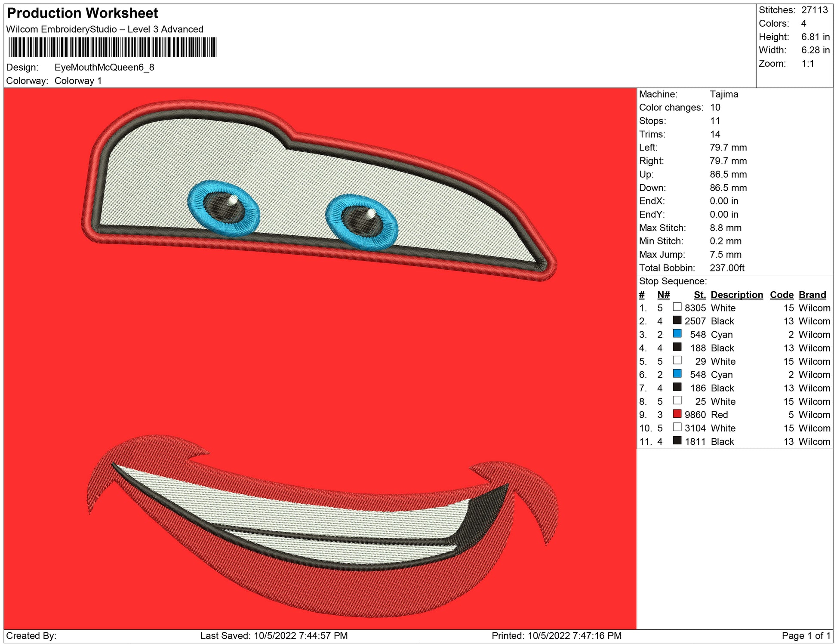
Task: Click the Machine value Tajima
Action: tap(724, 94)
